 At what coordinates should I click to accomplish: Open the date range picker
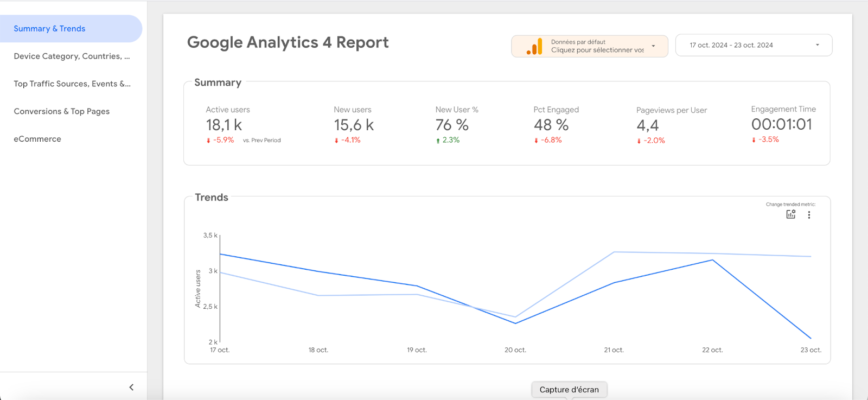[x=754, y=45]
